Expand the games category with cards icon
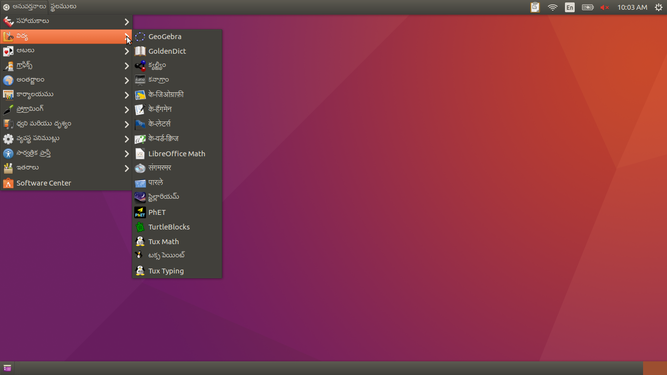The width and height of the screenshot is (667, 375). click(x=66, y=51)
